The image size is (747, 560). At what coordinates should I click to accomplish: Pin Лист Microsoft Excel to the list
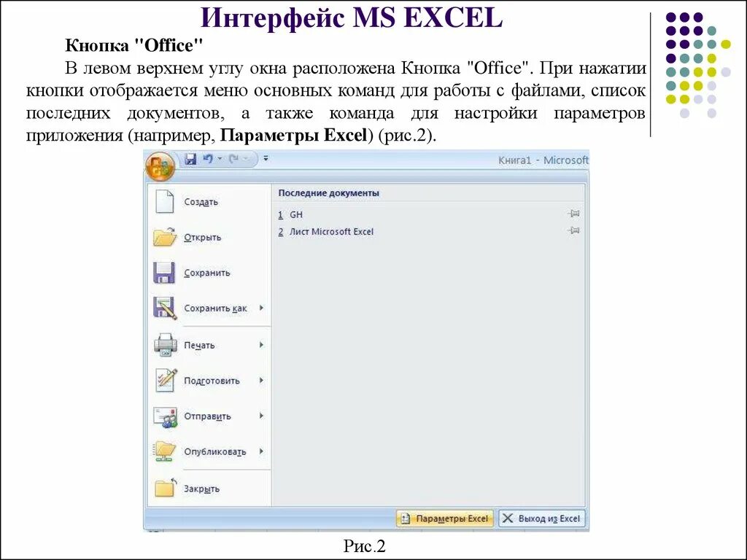point(574,230)
